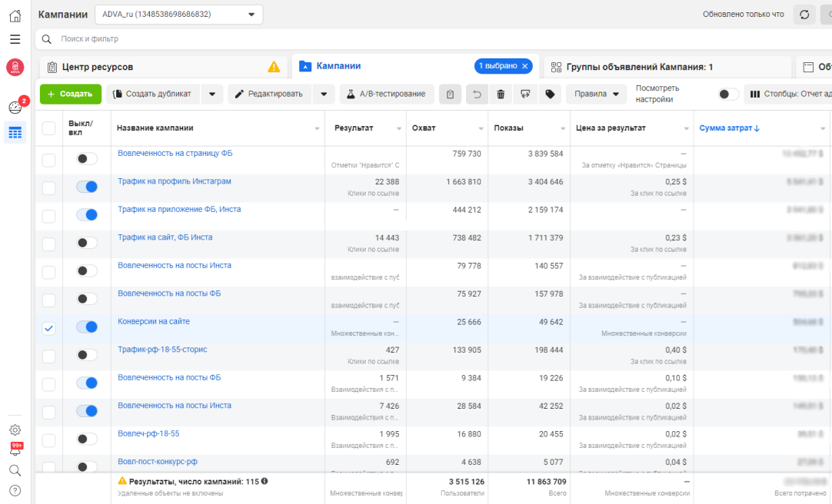
Task: Open the help question mark icon
Action: pos(15,491)
